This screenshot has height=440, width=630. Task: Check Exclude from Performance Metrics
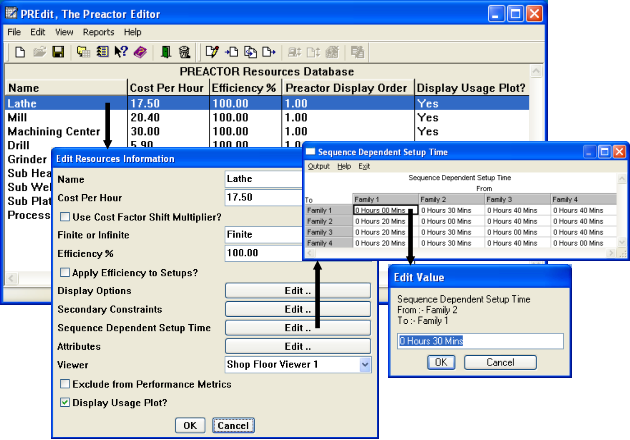pyautogui.click(x=65, y=384)
